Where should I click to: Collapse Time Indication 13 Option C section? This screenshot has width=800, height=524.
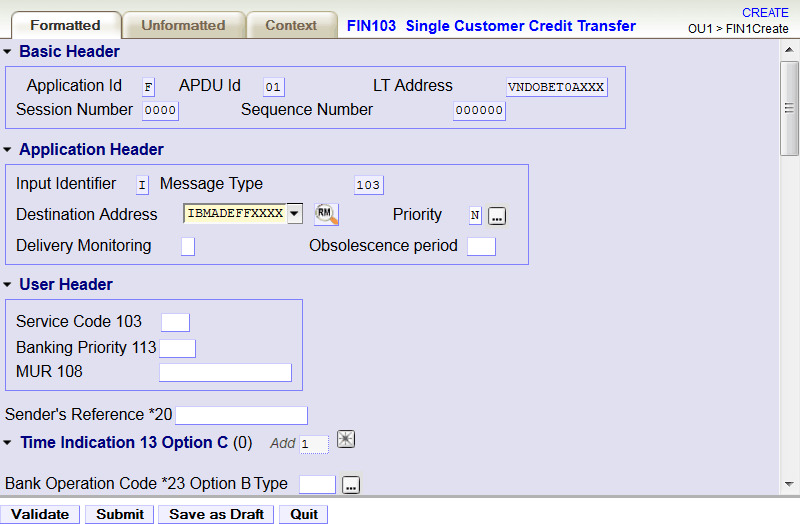pos(7,442)
